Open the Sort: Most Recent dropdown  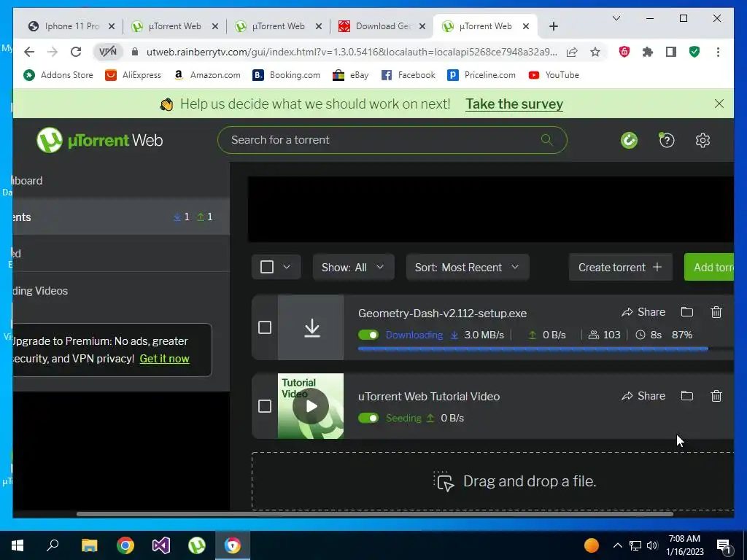[467, 267]
